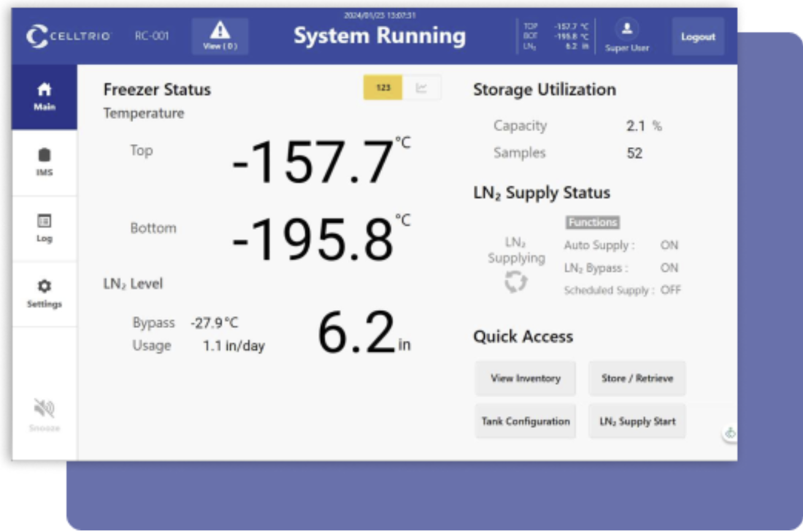The image size is (803, 532).
Task: Click the Logout button
Action: tap(697, 37)
